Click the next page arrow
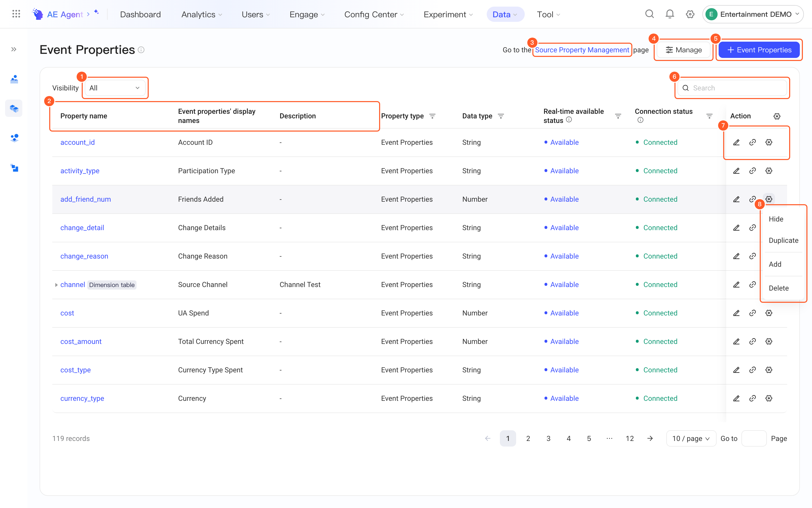The width and height of the screenshot is (812, 508). pyautogui.click(x=650, y=438)
